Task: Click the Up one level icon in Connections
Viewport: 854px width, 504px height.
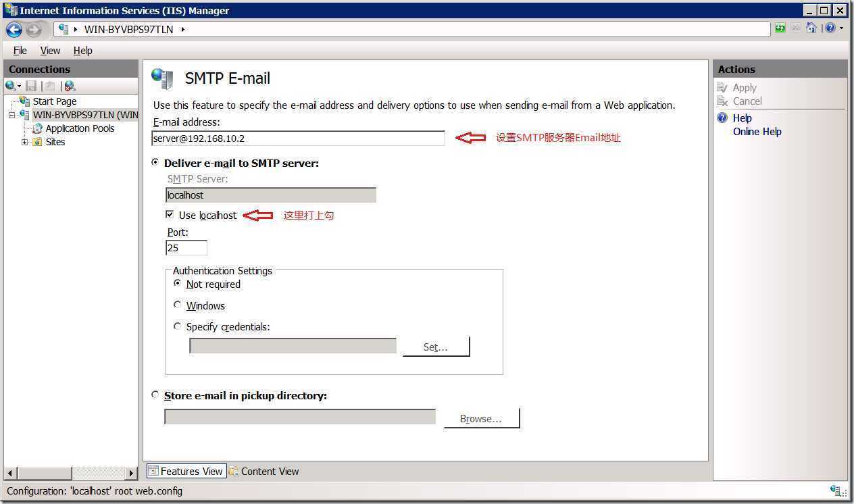Action: (50, 86)
